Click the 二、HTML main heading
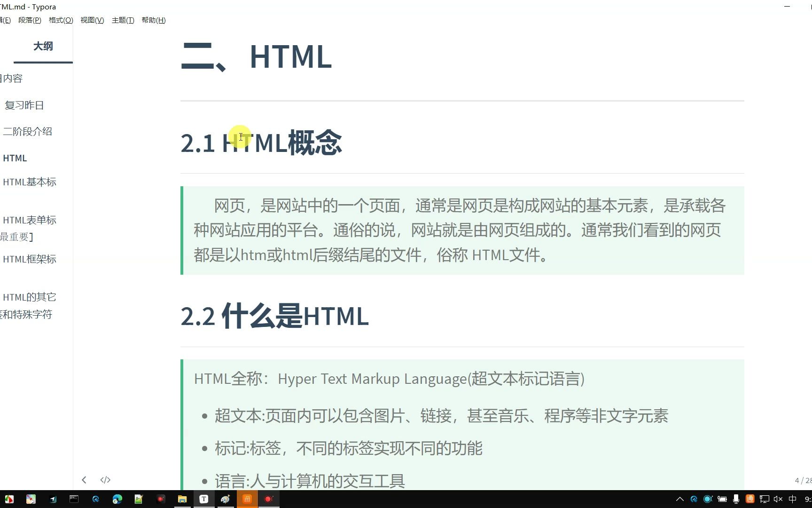 coord(257,57)
